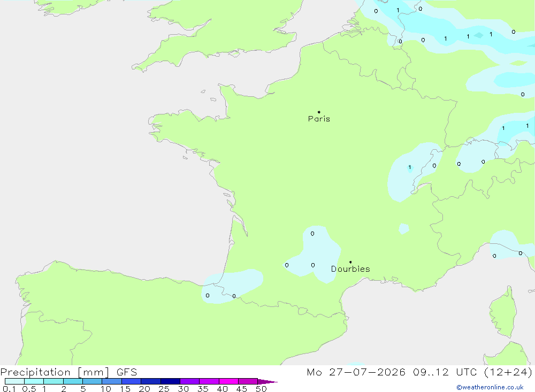The width and height of the screenshot is (535, 392).
Task: Click the legend value '50'
Action: tap(261, 389)
